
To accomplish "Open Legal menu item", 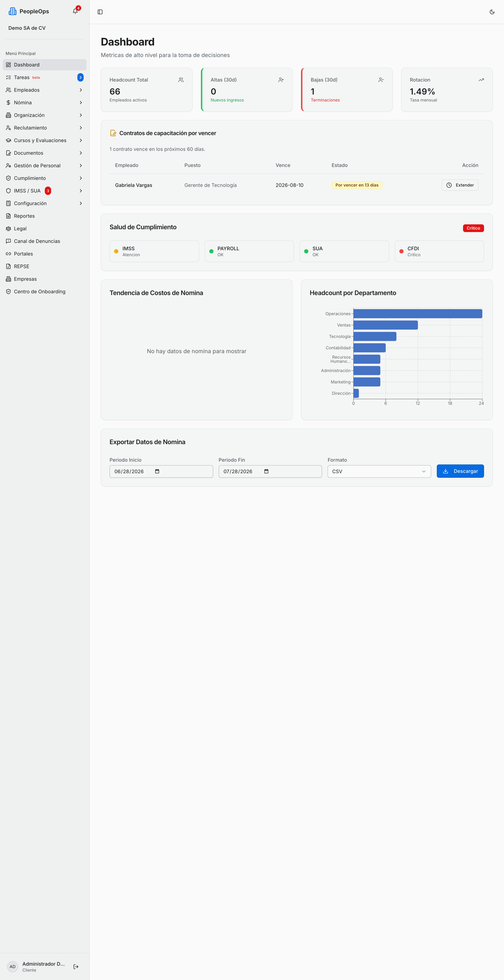I will tap(44, 229).
